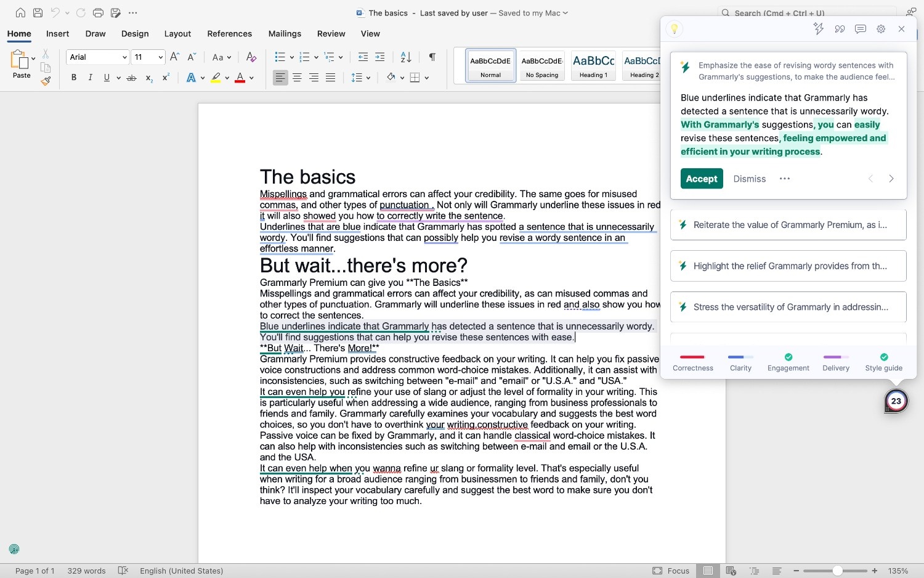Open the Mailings ribbon tab
924x578 pixels.
coord(285,34)
